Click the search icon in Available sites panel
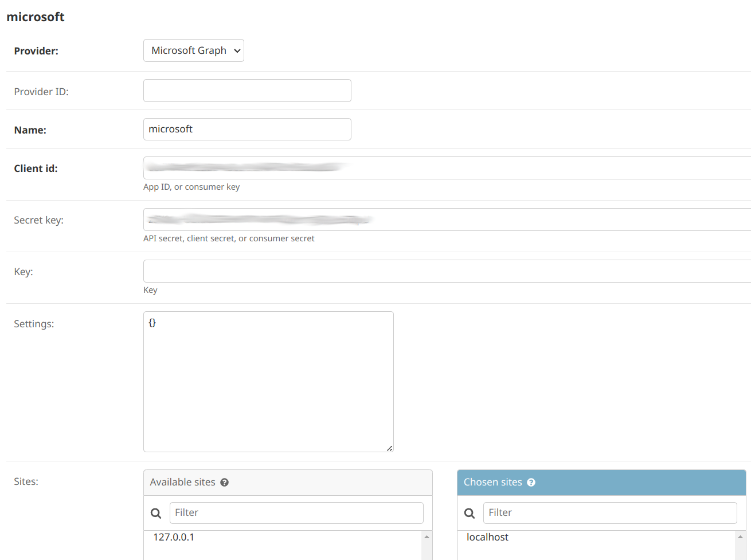Viewport: 751px width, 560px height. coord(156,513)
